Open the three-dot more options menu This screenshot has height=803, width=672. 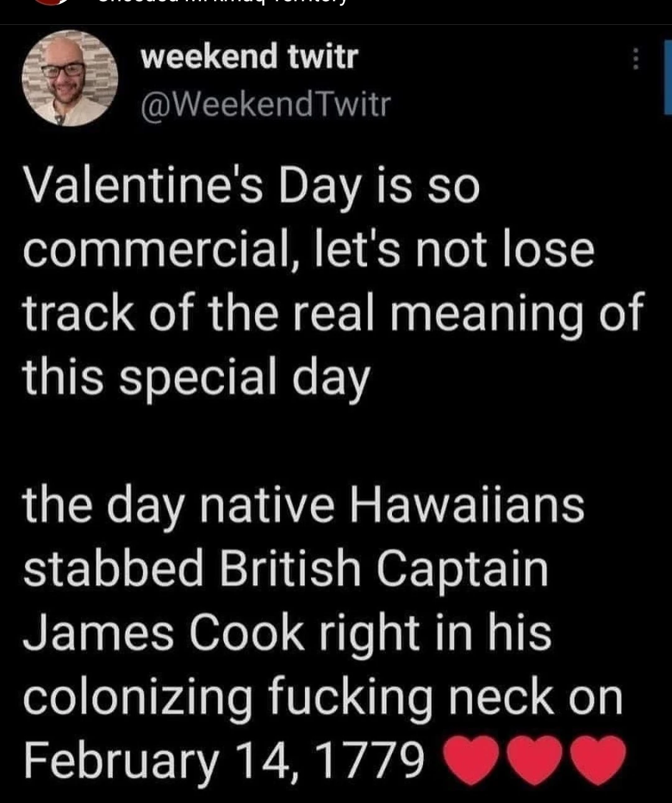[x=635, y=59]
